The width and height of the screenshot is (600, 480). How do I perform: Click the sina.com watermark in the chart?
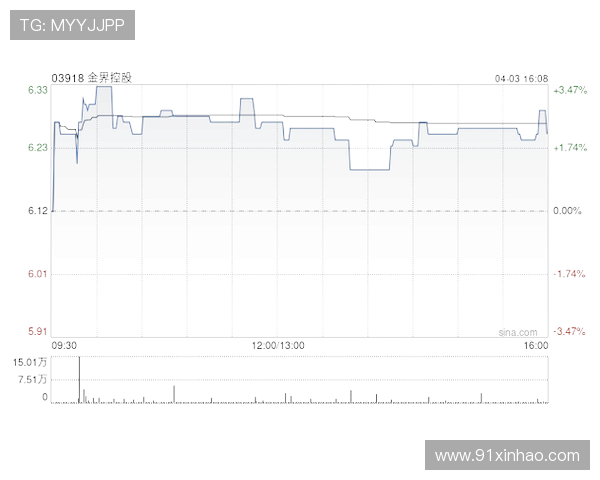pyautogui.click(x=517, y=332)
